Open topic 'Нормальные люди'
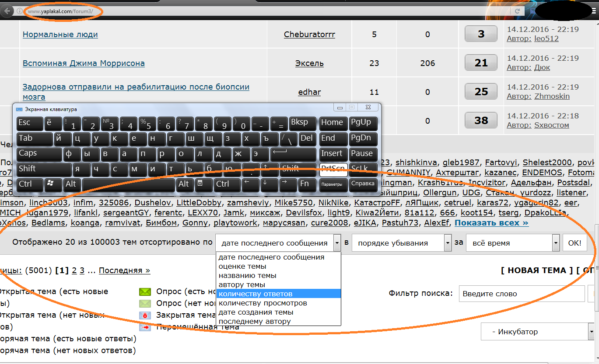Image resolution: width=599 pixels, height=364 pixels. (x=60, y=34)
